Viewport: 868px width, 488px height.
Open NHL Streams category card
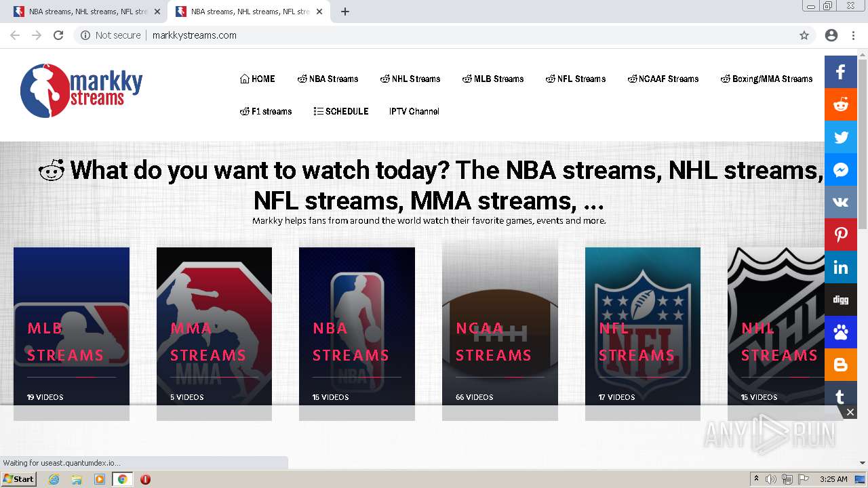(776, 333)
